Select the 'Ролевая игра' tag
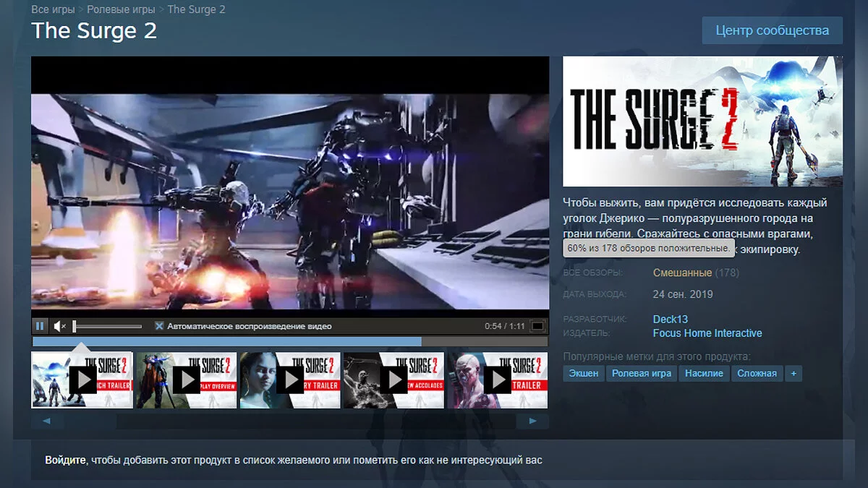 [x=642, y=373]
